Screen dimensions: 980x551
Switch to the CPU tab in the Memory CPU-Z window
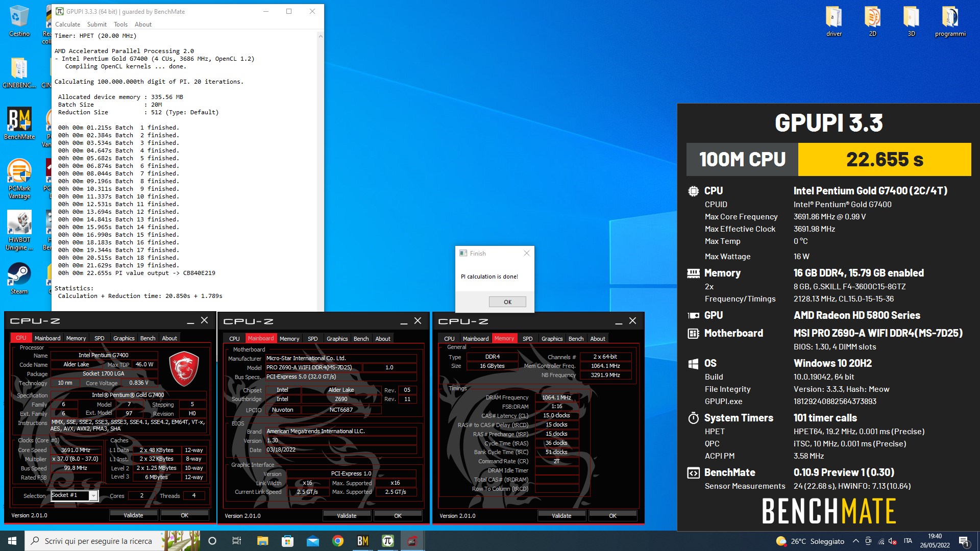(x=449, y=339)
